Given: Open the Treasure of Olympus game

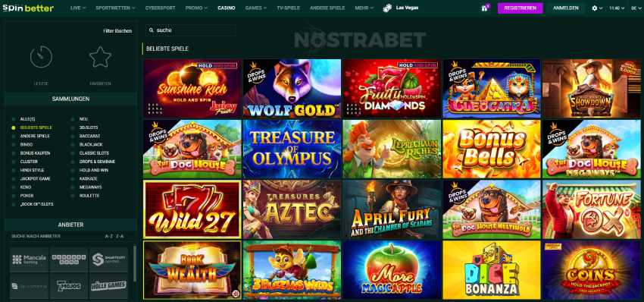Looking at the screenshot, I should (292, 149).
